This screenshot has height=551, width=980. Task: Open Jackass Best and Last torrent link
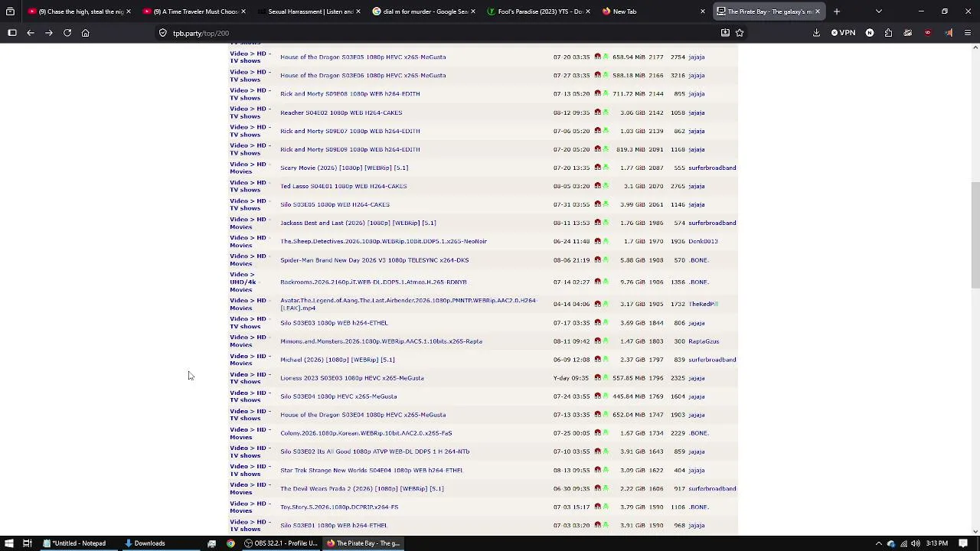coord(358,223)
